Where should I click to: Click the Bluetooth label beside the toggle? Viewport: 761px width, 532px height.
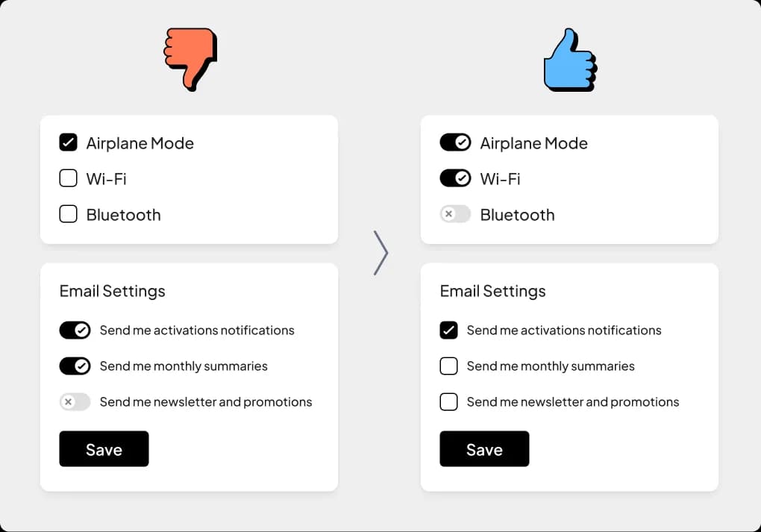tap(517, 215)
